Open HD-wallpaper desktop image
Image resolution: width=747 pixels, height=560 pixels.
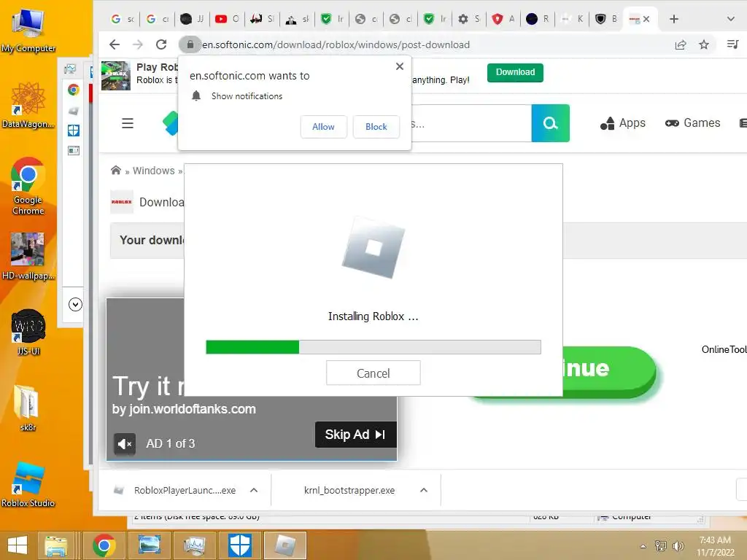(28, 256)
